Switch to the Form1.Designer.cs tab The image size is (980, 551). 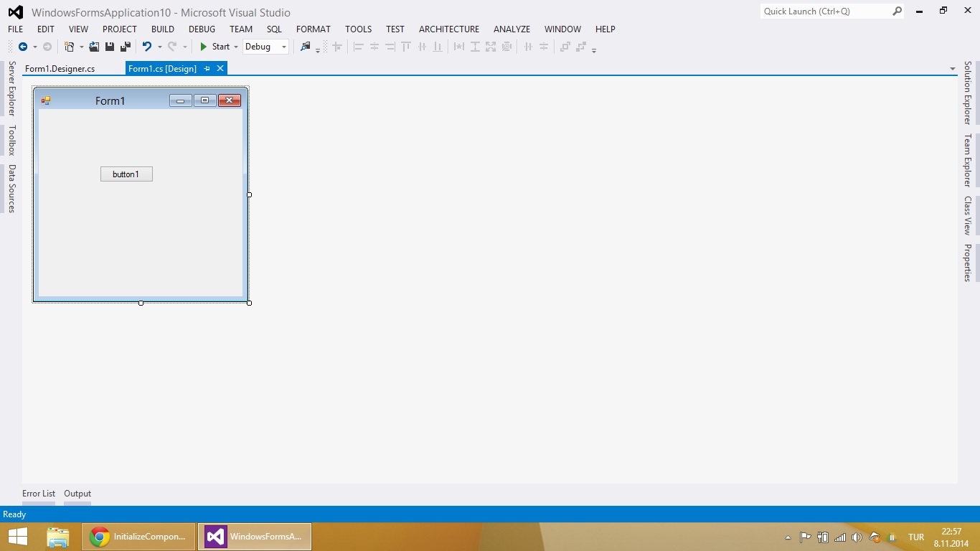point(60,68)
